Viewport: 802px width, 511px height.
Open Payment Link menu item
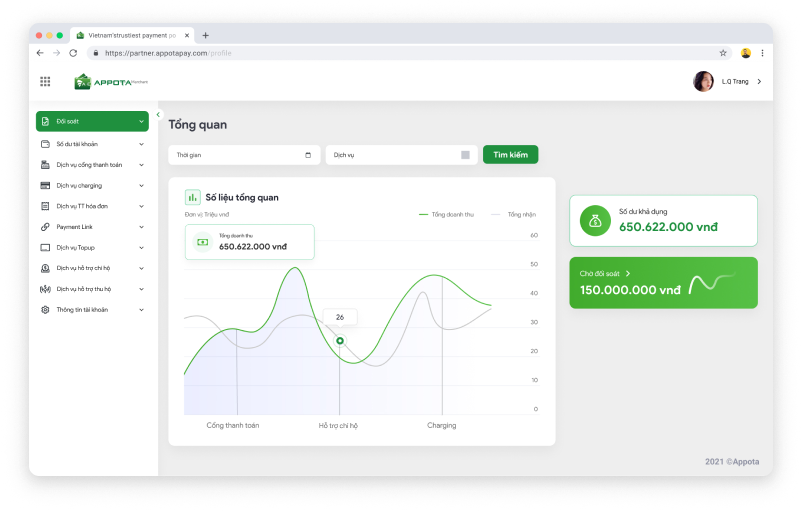[92, 227]
